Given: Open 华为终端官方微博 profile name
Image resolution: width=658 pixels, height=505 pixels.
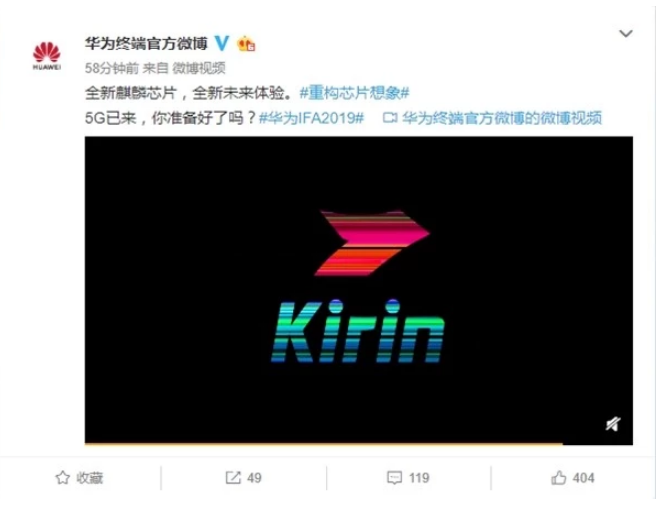Looking at the screenshot, I should tap(146, 43).
